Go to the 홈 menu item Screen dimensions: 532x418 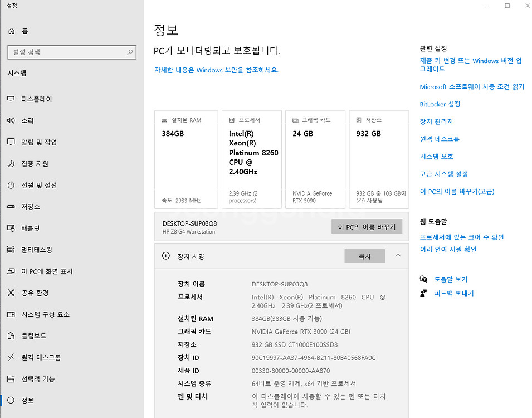pyautogui.click(x=25, y=31)
